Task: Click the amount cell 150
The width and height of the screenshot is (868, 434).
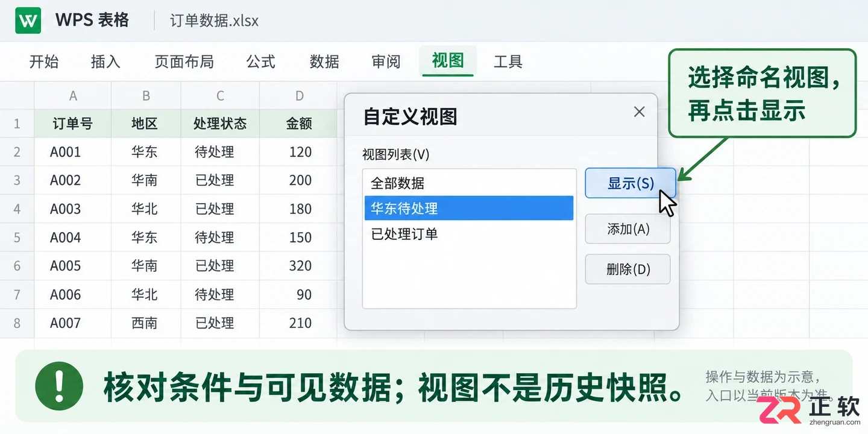Action: 298,237
